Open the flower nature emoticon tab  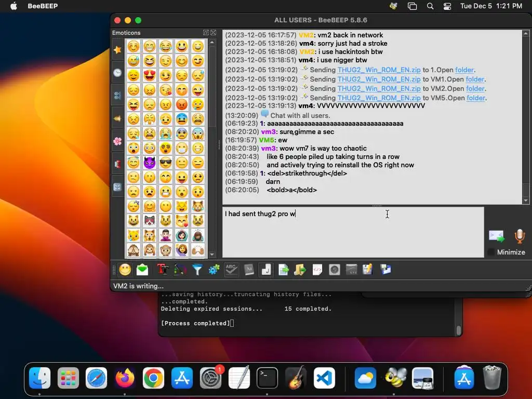tap(117, 141)
